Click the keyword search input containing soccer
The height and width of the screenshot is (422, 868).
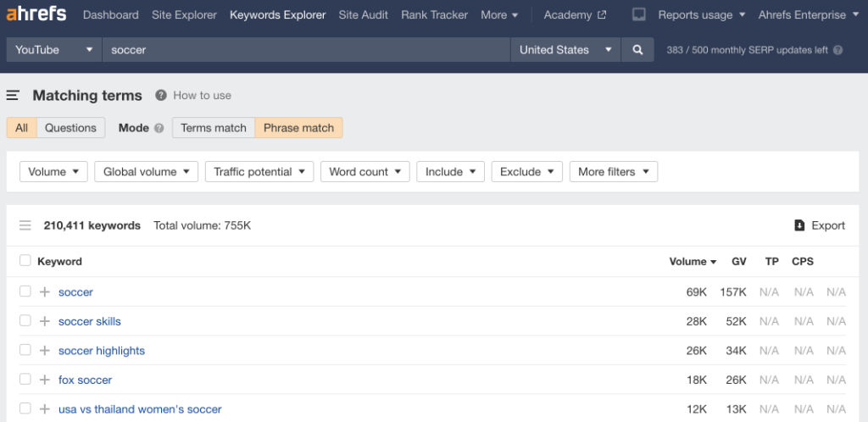tap(305, 50)
